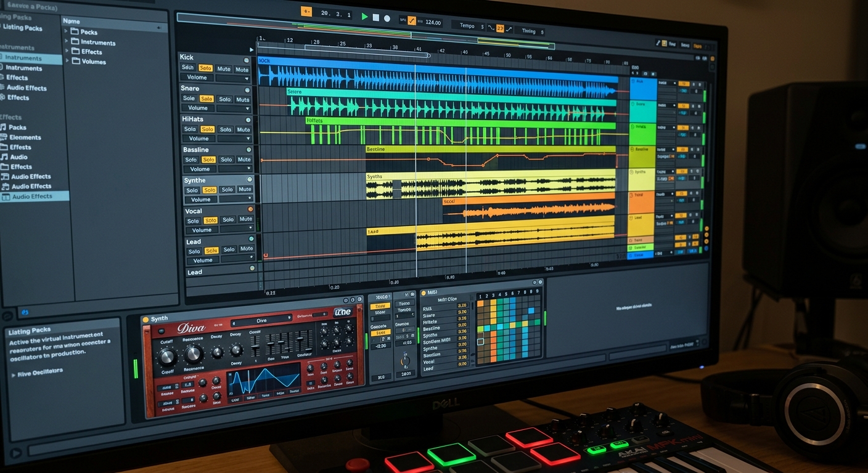
Task: Toggle the orange Solo button on Synthe track
Action: (x=210, y=190)
